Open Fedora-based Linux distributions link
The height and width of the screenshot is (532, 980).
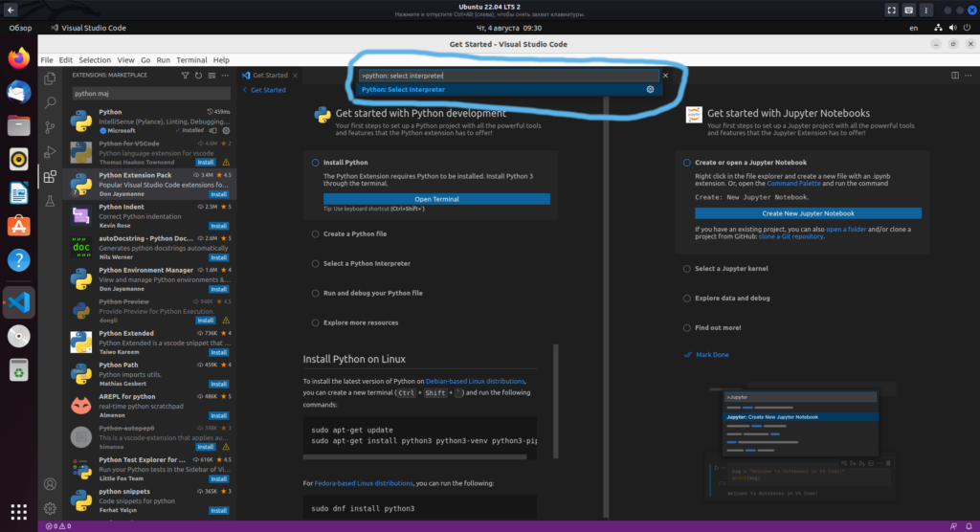point(364,483)
